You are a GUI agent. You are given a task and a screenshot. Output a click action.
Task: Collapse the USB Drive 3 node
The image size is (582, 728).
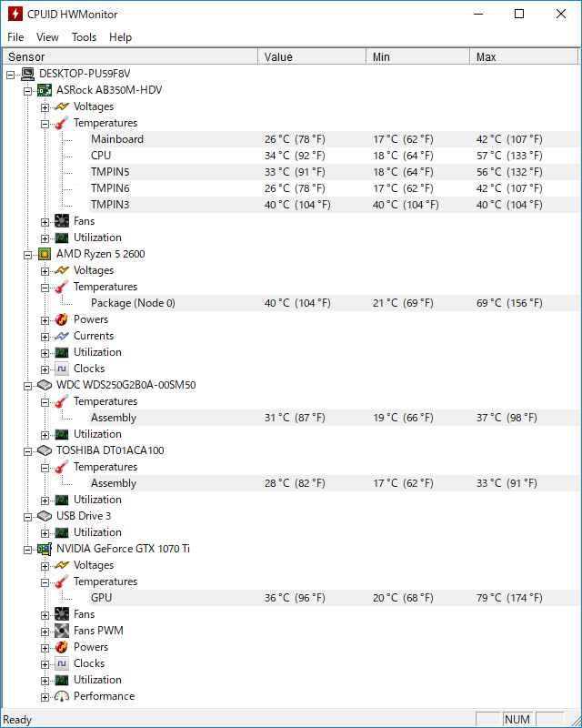click(27, 517)
